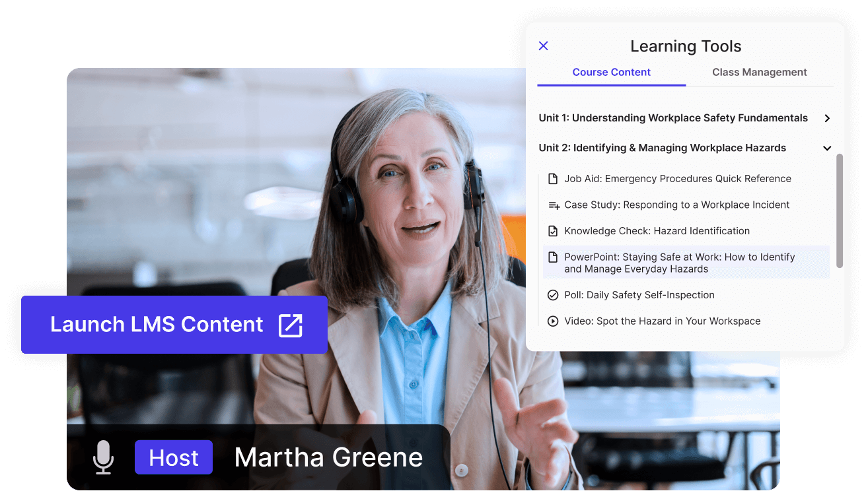Viewport: 868px width, 491px height.
Task: Click the Learning Tools panel scrollbar
Action: click(x=840, y=211)
